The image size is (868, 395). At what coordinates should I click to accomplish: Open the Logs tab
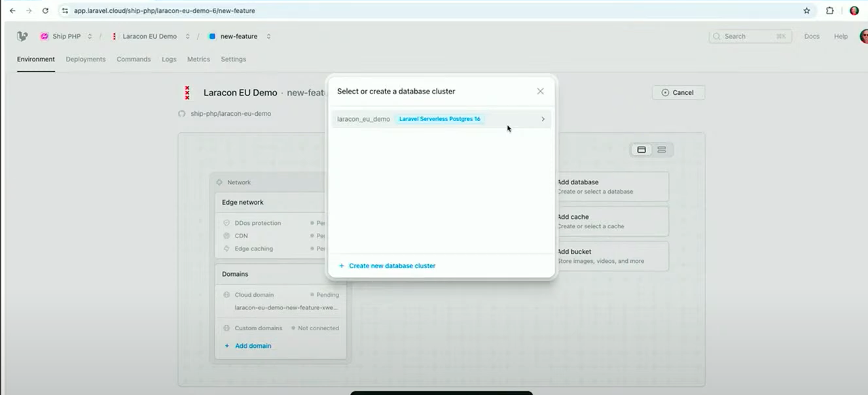(x=169, y=59)
